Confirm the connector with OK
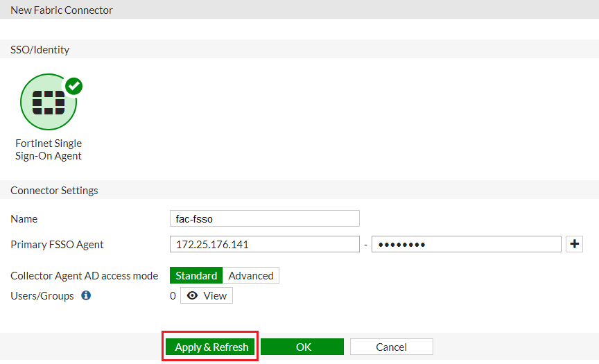The height and width of the screenshot is (364, 599). pyautogui.click(x=302, y=347)
